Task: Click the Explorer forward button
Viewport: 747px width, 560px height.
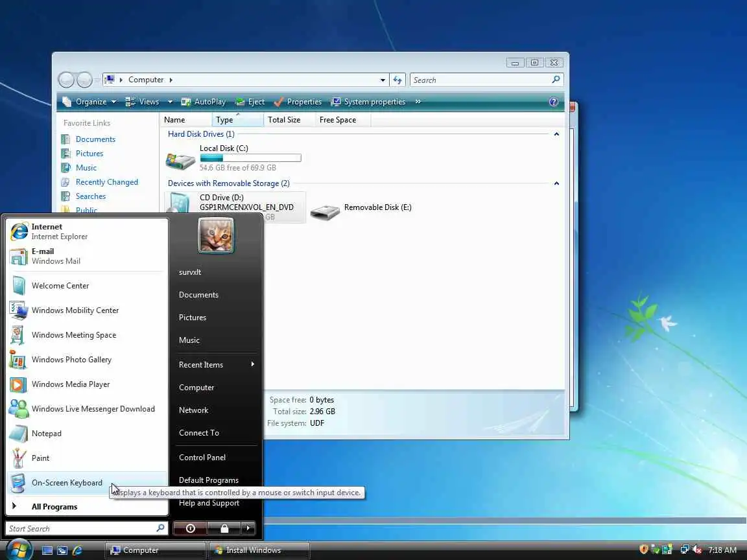Action: pyautogui.click(x=84, y=80)
